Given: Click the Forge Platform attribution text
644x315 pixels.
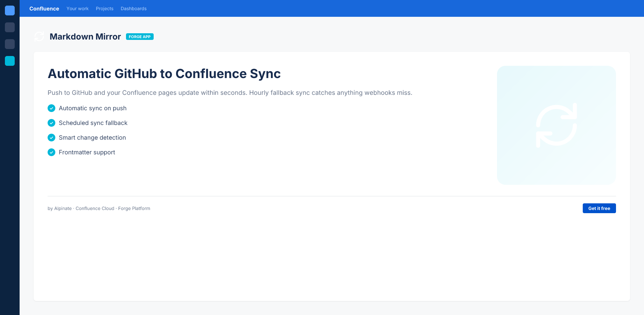Looking at the screenshot, I should tap(134, 208).
